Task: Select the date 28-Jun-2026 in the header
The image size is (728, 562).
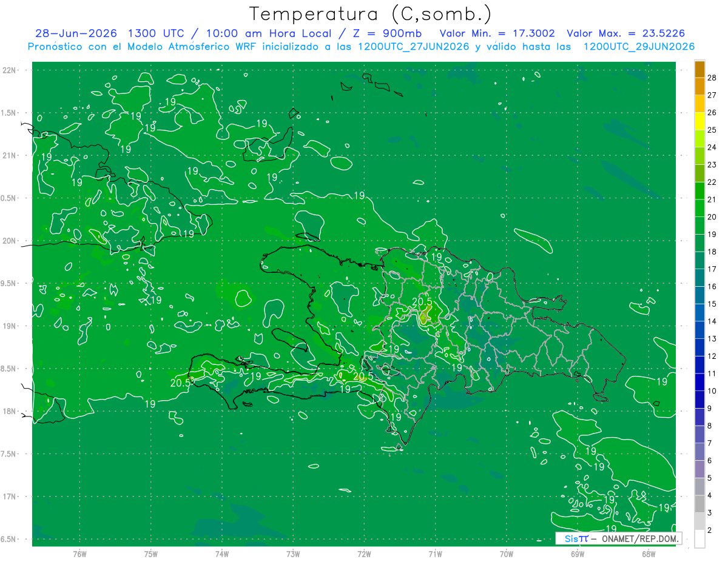Action: [x=76, y=33]
